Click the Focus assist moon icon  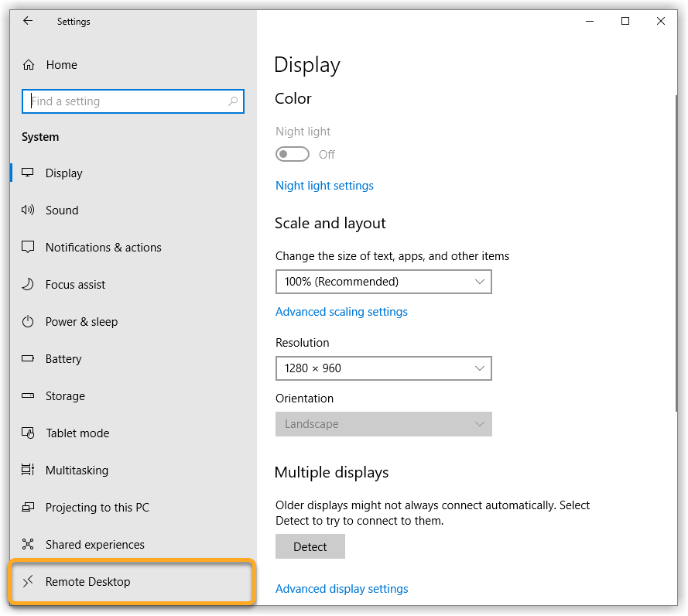(x=29, y=285)
